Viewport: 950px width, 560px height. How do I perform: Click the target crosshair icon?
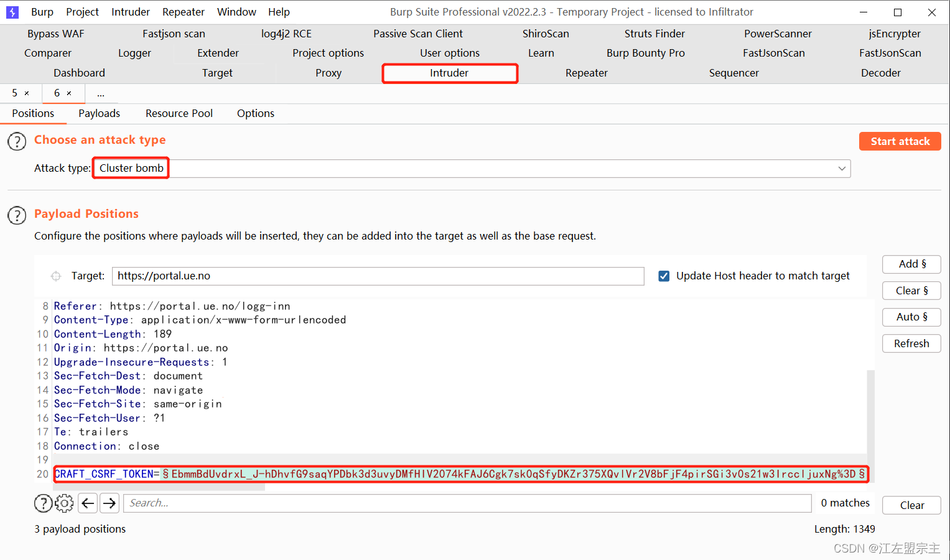(56, 276)
